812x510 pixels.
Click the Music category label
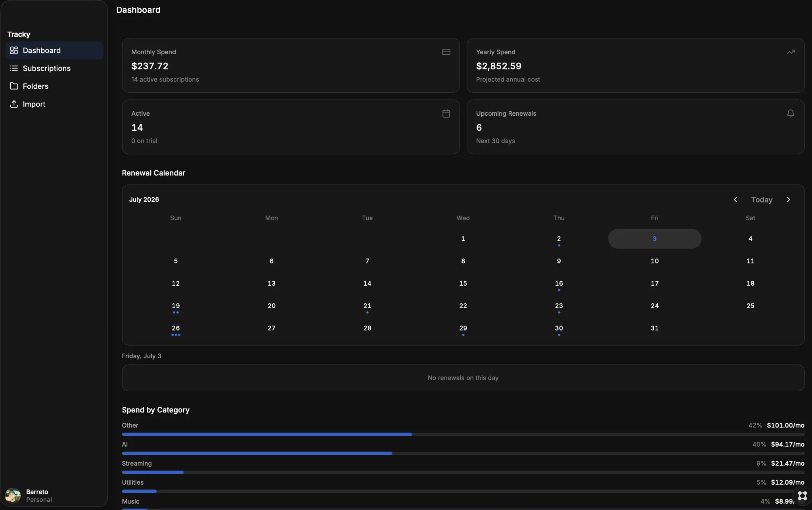[130, 501]
